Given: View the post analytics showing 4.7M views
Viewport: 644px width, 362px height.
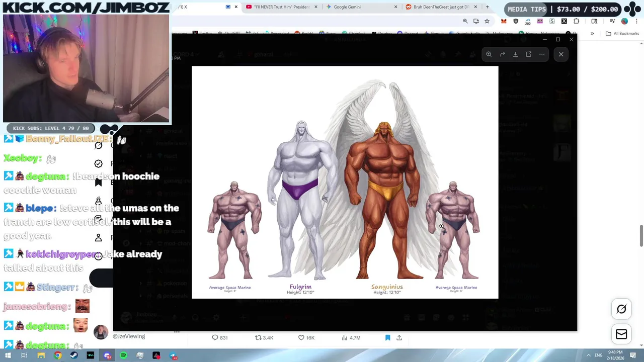Looking at the screenshot, I should [x=351, y=338].
